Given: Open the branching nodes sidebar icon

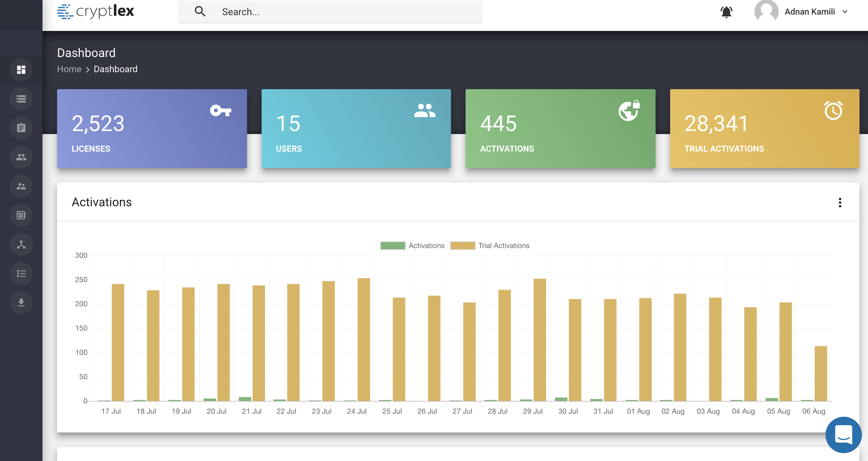Looking at the screenshot, I should 21,244.
